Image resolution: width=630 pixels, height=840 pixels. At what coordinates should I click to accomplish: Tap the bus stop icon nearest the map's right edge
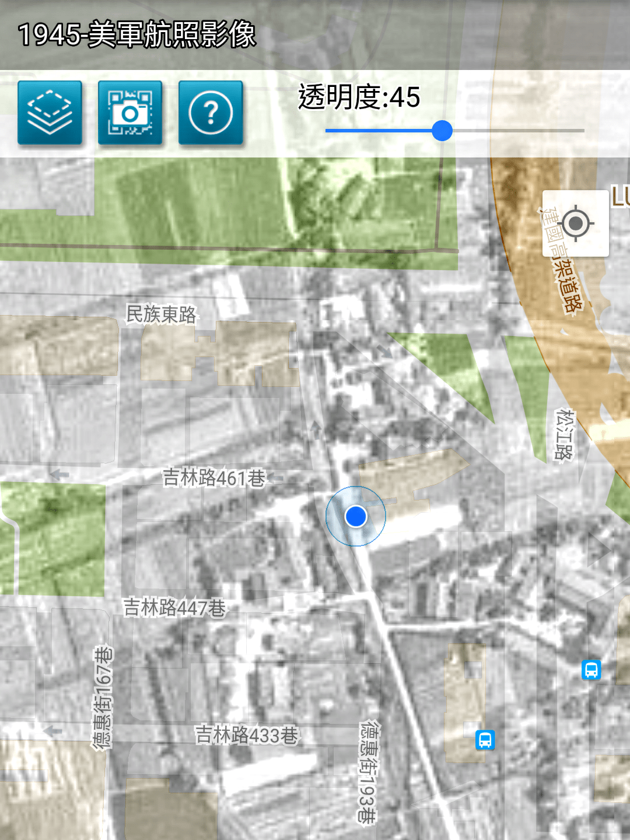591,670
